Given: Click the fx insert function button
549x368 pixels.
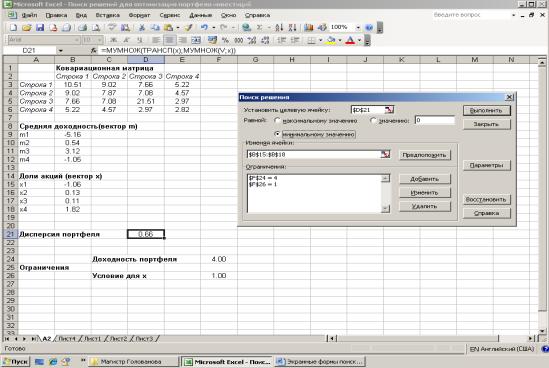Looking at the screenshot, I should [93, 50].
